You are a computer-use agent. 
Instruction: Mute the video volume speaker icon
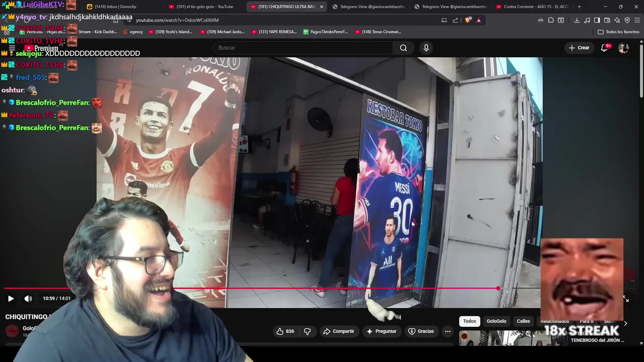pyautogui.click(x=28, y=298)
